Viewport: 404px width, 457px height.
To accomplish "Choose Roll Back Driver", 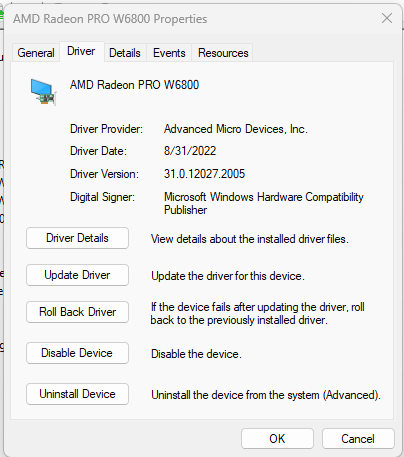I will click(x=77, y=312).
